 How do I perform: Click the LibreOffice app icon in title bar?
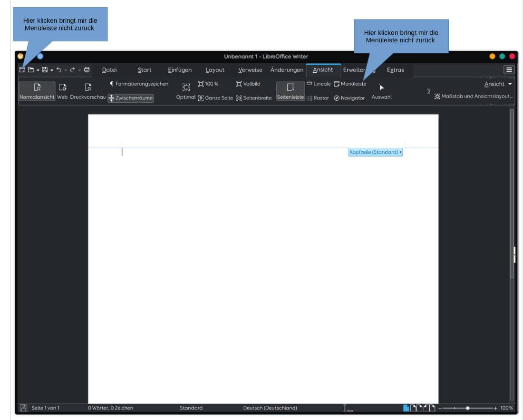[x=20, y=57]
